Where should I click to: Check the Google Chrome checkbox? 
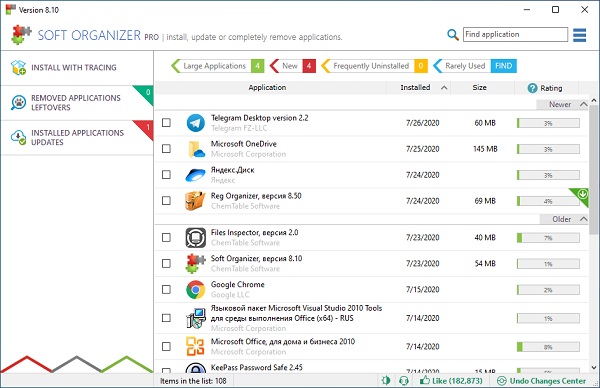click(166, 289)
